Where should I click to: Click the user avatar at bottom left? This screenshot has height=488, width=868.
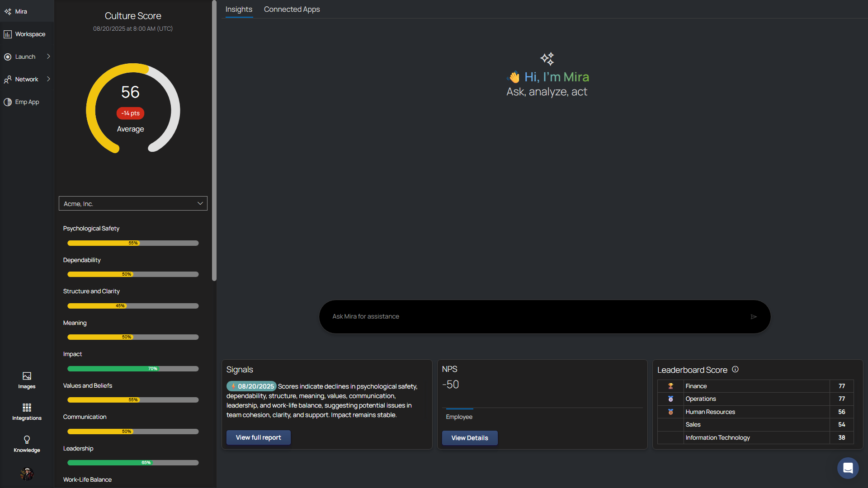[x=27, y=474]
